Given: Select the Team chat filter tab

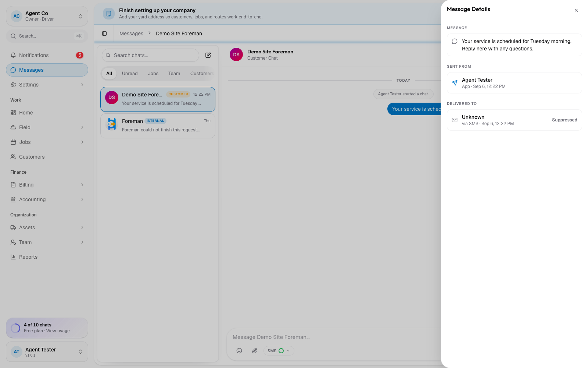Looking at the screenshot, I should point(174,74).
